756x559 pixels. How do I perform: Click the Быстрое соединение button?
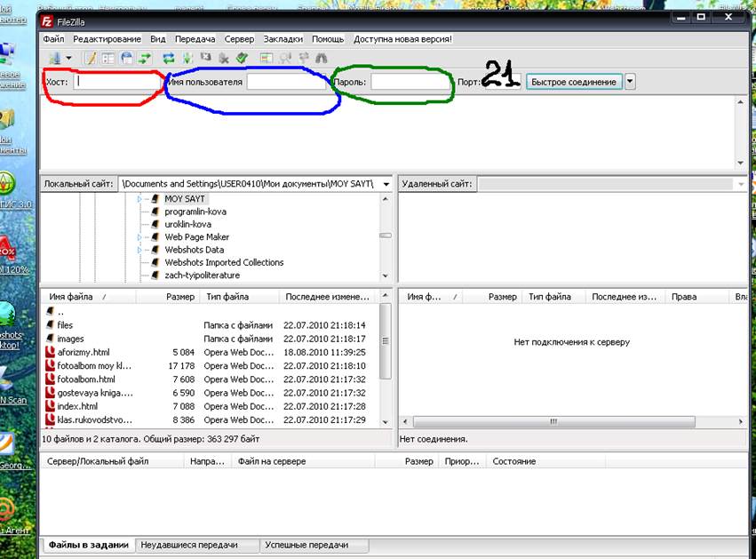574,82
